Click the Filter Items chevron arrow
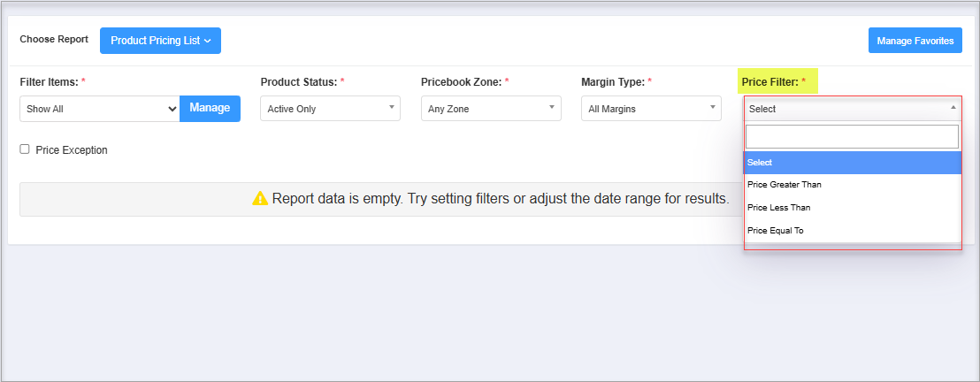 click(x=172, y=109)
